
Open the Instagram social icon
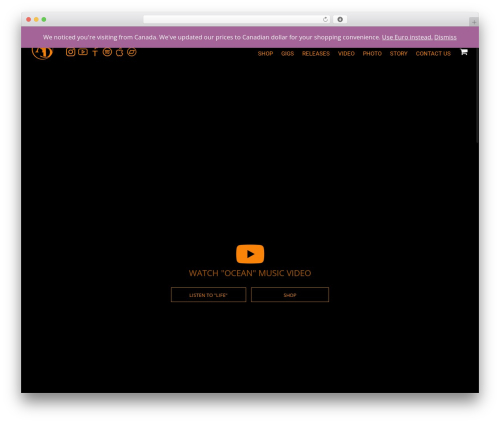(x=70, y=52)
